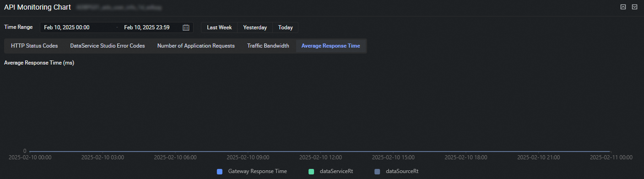Expand panel using the down-chevron box icon
This screenshot has width=644, height=179.
634,7
